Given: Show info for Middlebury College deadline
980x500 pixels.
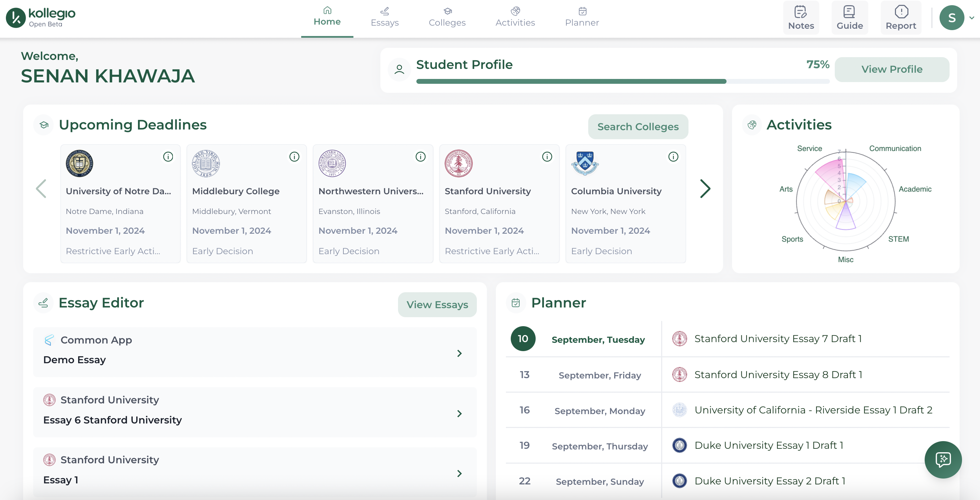Looking at the screenshot, I should [294, 157].
